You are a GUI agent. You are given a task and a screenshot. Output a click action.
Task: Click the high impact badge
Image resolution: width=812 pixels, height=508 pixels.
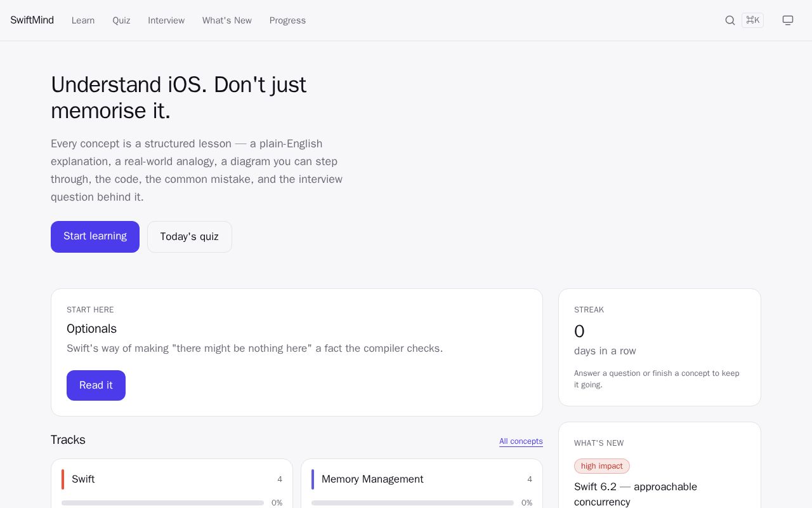click(602, 466)
